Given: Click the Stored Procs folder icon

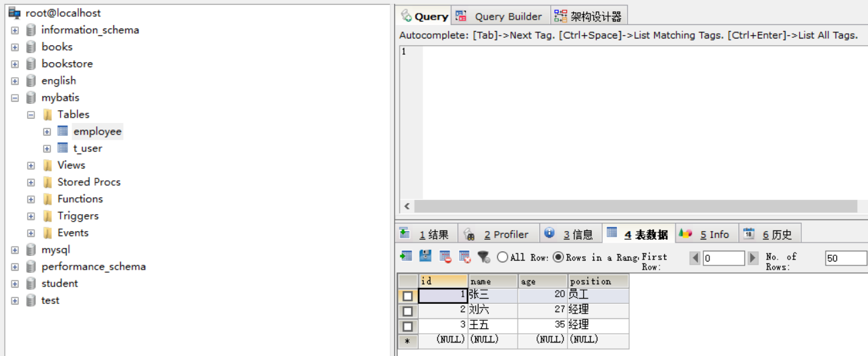Looking at the screenshot, I should 47,182.
